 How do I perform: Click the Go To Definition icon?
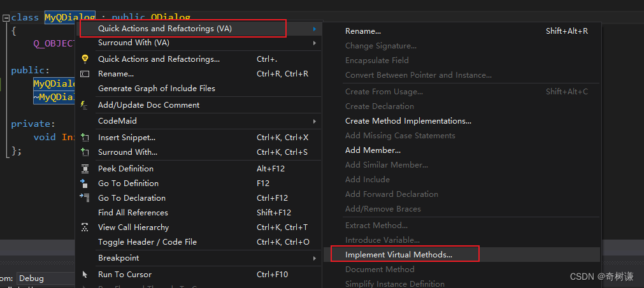pos(85,184)
